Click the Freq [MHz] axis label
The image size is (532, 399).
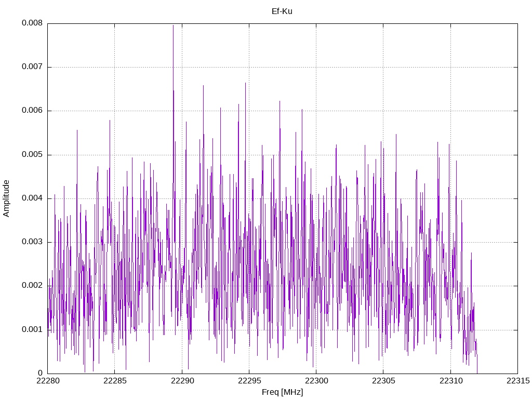[x=282, y=392]
